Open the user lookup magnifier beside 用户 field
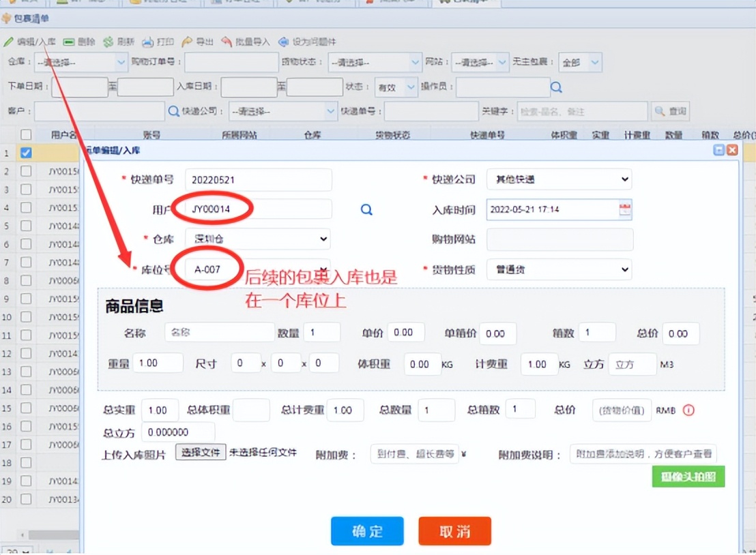 [366, 210]
